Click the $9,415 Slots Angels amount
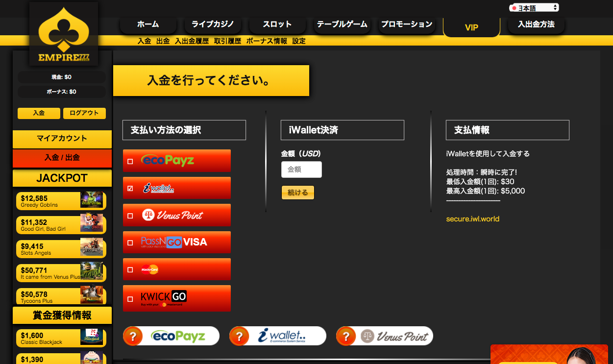 click(32, 246)
